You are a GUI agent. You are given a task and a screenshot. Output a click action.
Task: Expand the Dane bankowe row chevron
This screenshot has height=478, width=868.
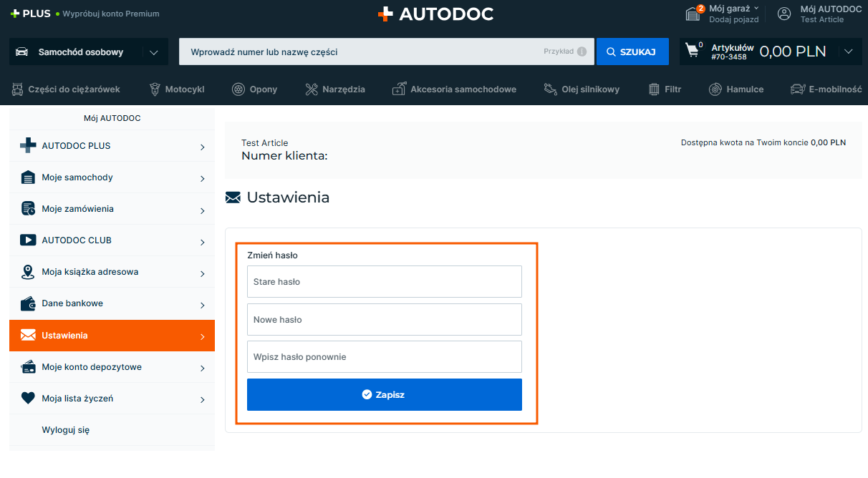click(x=203, y=305)
